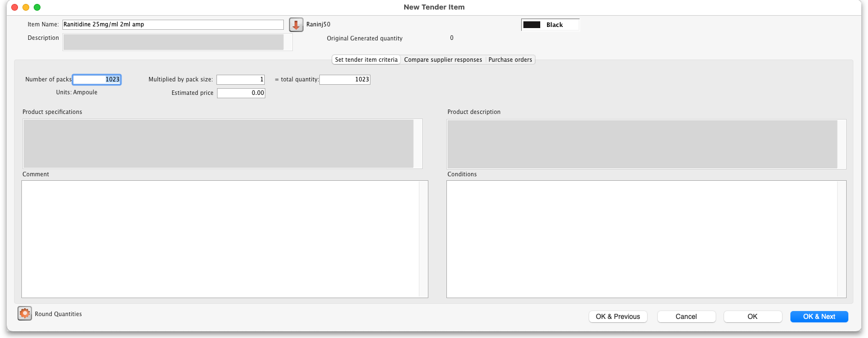Screen dimensions: 868x338
Task: Click the Round Quantities gear icon
Action: click(x=25, y=314)
